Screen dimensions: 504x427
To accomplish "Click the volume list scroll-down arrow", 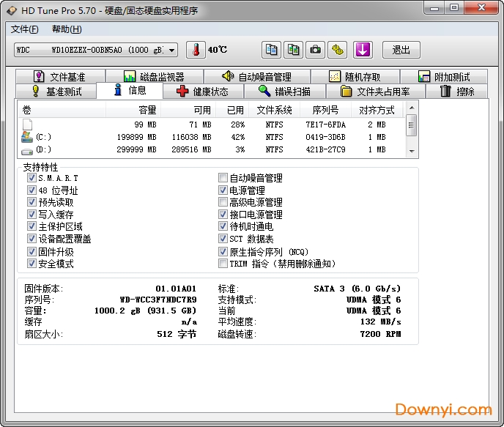I will point(412,150).
